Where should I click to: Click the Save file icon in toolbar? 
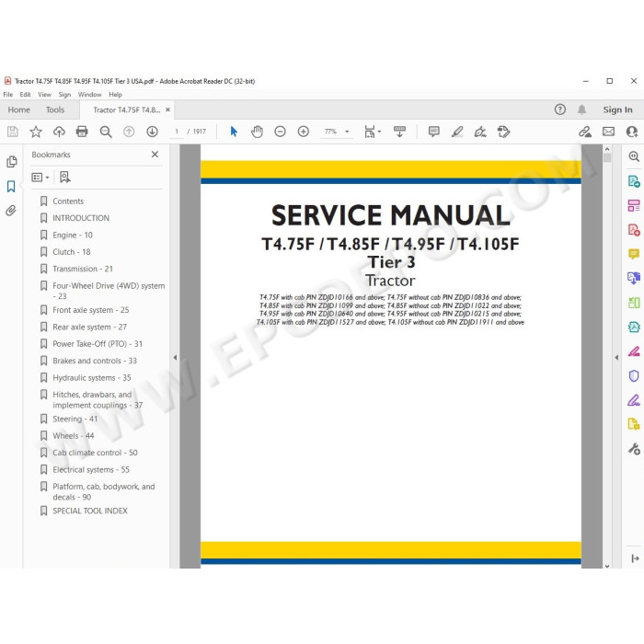[x=13, y=132]
